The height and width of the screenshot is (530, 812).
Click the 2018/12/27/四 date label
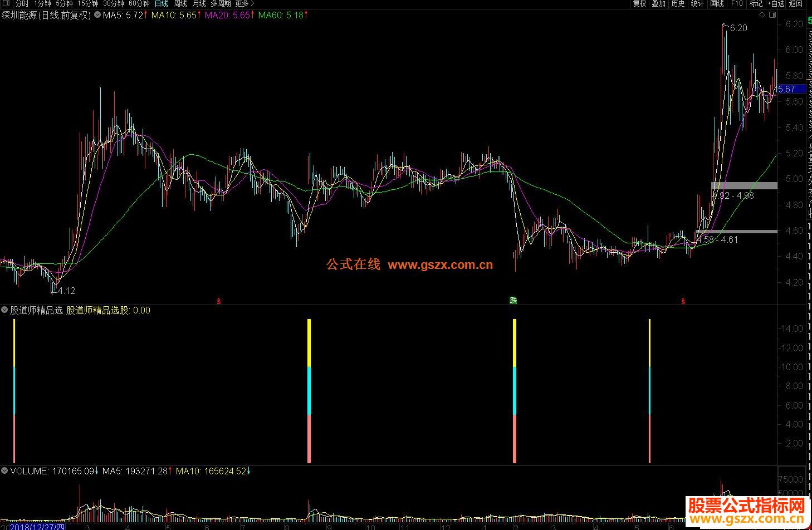click(37, 526)
